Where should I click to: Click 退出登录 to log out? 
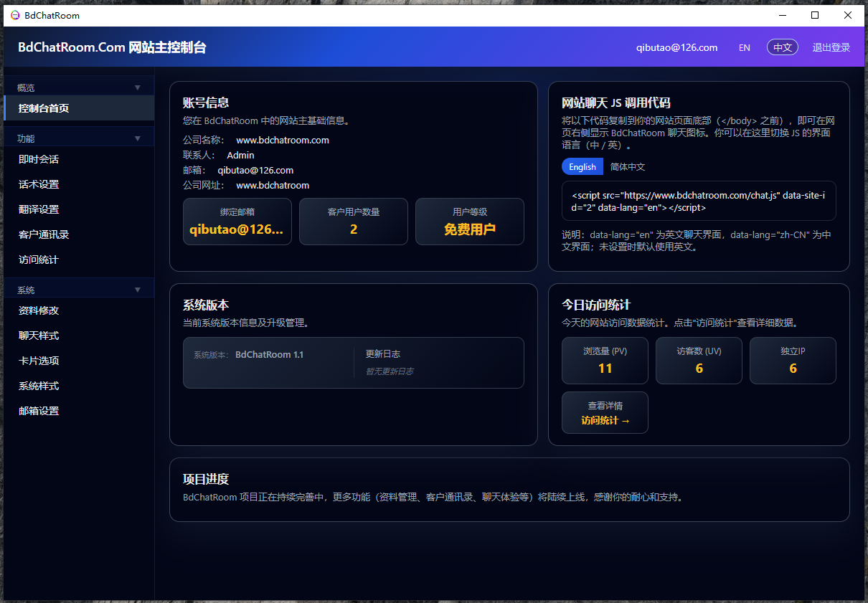(x=831, y=47)
